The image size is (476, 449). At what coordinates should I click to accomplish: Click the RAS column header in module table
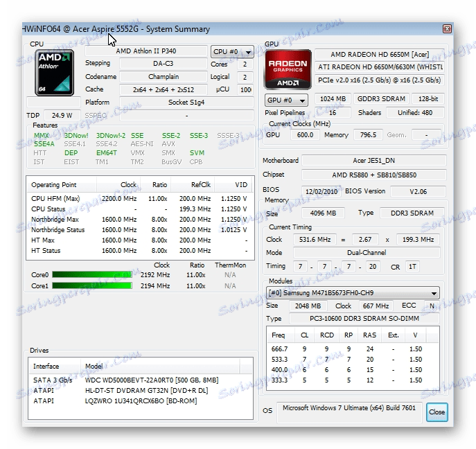tap(369, 335)
